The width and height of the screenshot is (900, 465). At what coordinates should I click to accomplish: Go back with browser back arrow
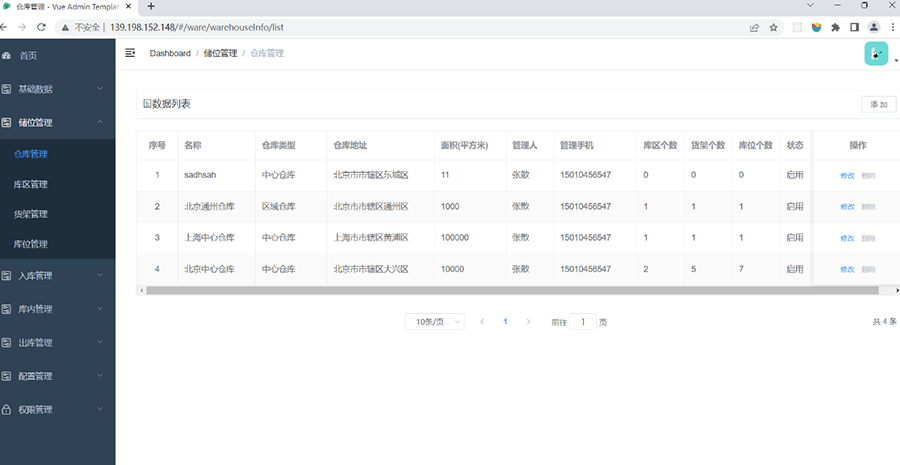[x=3, y=27]
